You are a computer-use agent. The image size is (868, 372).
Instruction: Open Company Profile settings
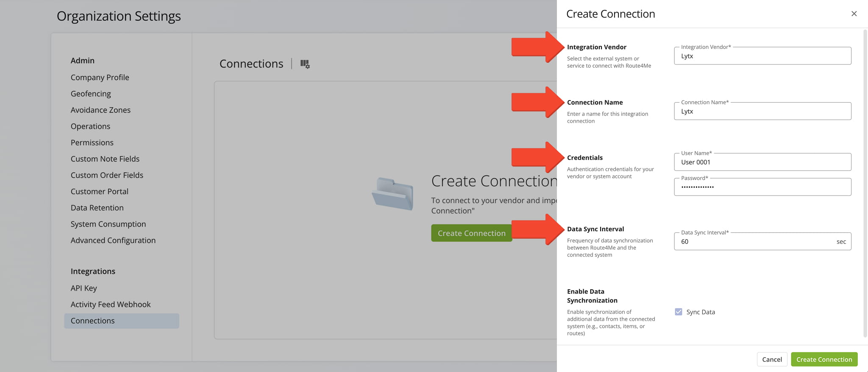click(100, 77)
